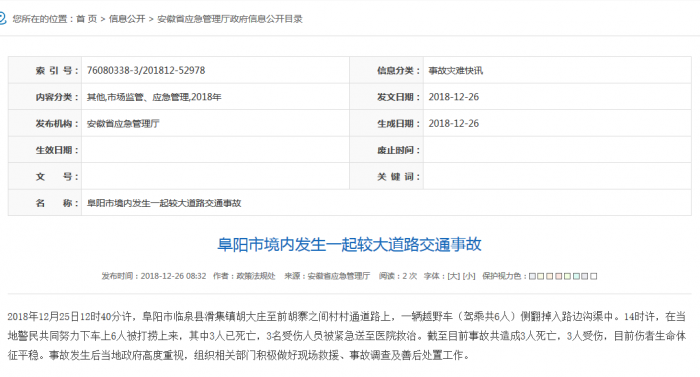Viewport: 700px width, 377px height.
Task: Open the 信息公开 breadcrumb link
Action: tap(127, 19)
